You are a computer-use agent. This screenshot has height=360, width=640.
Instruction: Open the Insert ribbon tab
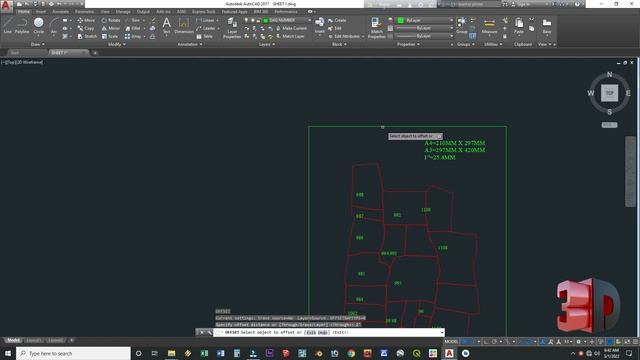pyautogui.click(x=41, y=12)
